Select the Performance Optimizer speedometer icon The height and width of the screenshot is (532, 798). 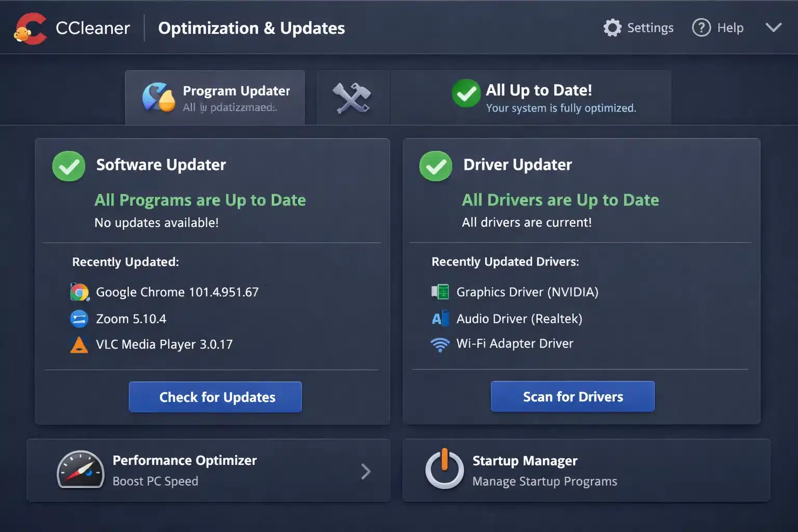[81, 470]
